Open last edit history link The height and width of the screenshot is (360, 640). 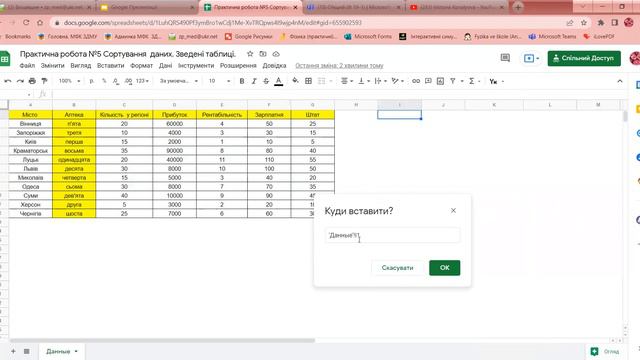pyautogui.click(x=339, y=65)
